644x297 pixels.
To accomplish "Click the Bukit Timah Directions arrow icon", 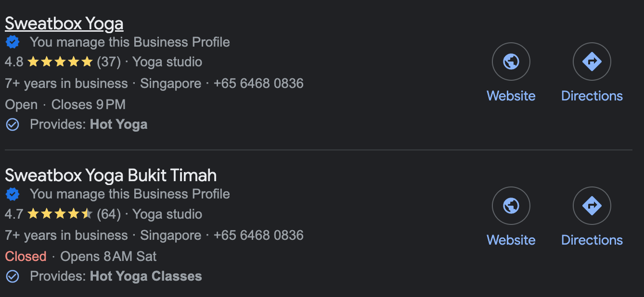I will (x=592, y=206).
